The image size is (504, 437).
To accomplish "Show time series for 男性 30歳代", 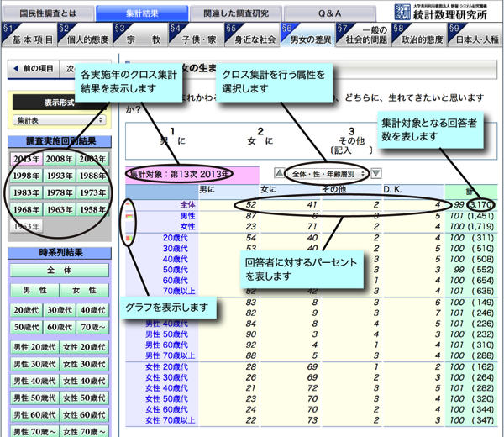I will [x=34, y=365].
